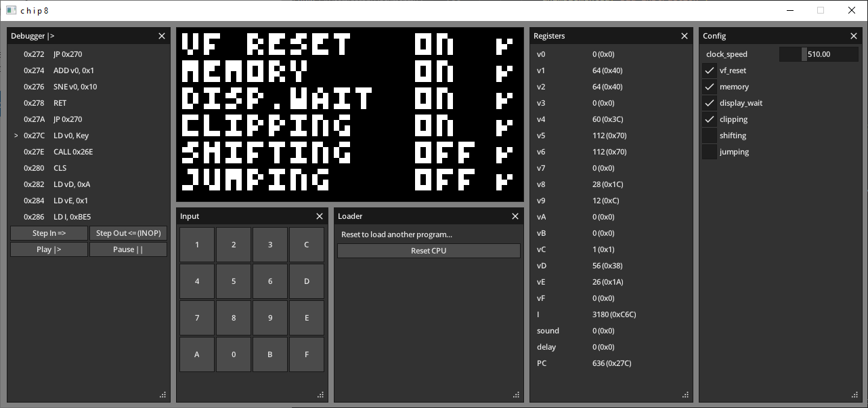Click the Debugger |> panel title
This screenshot has width=868, height=408.
32,36
